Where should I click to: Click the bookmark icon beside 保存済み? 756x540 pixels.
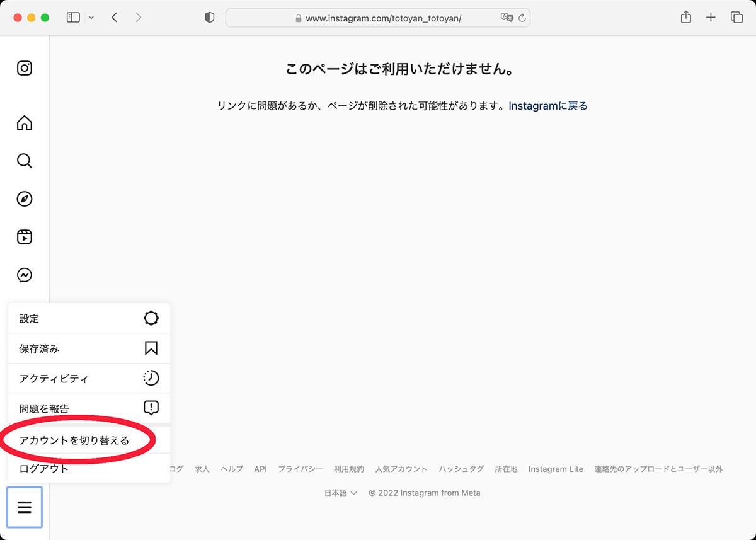[x=151, y=348]
